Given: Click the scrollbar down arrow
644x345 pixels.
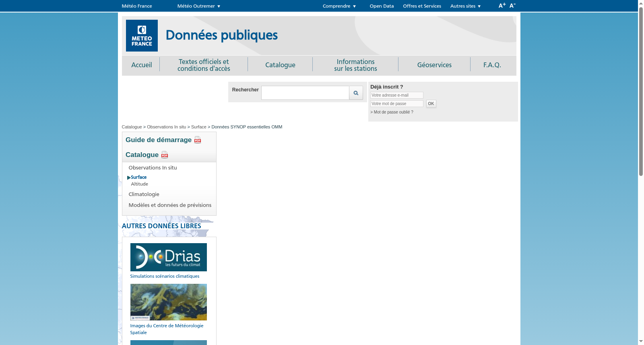Looking at the screenshot, I should 641,341.
